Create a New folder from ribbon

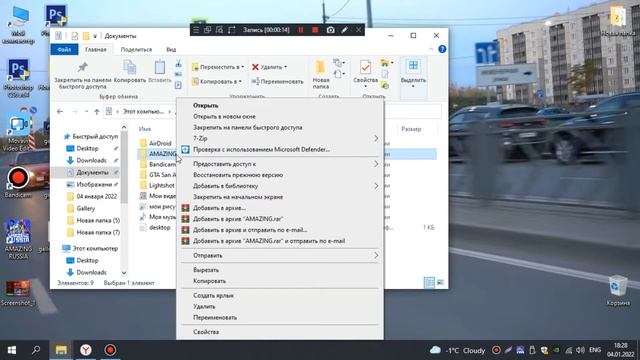[x=321, y=75]
